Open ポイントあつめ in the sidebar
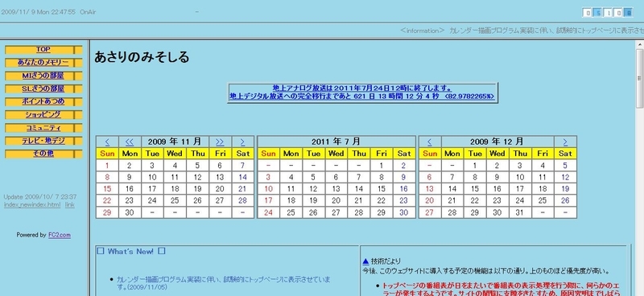 point(43,101)
